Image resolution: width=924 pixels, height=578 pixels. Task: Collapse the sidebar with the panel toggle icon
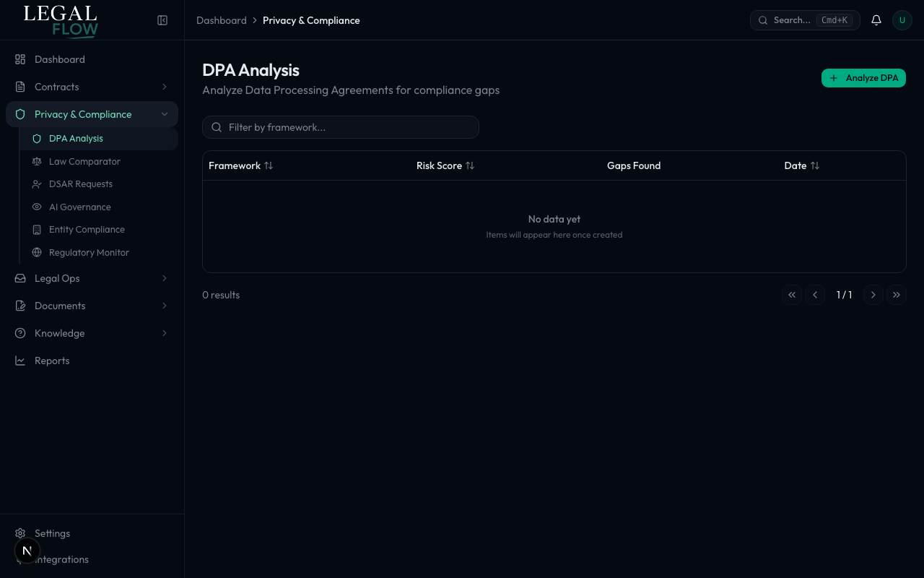162,20
